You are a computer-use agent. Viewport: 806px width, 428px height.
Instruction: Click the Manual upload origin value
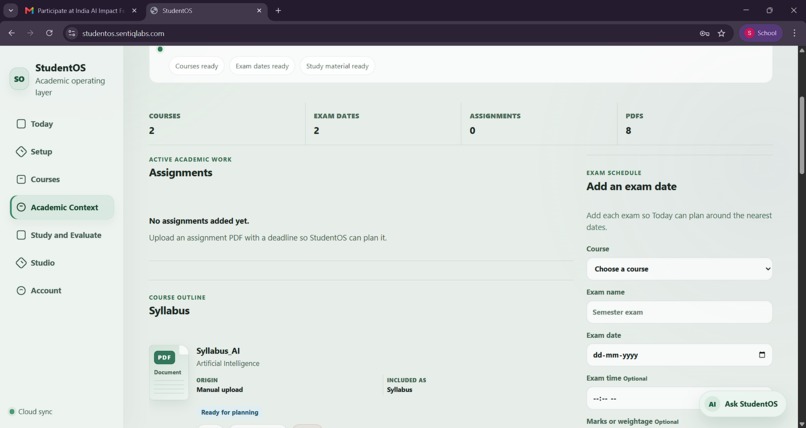click(x=219, y=389)
